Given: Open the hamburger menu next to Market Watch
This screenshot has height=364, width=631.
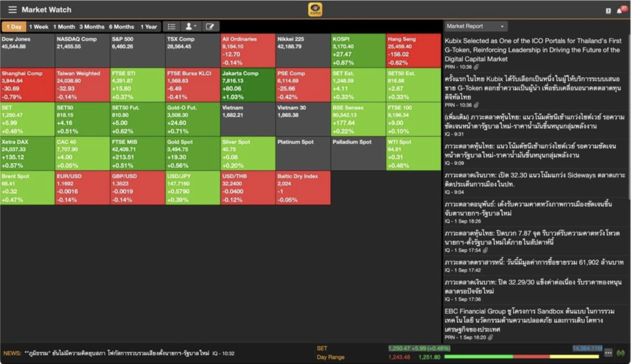Looking at the screenshot, I should (12, 10).
